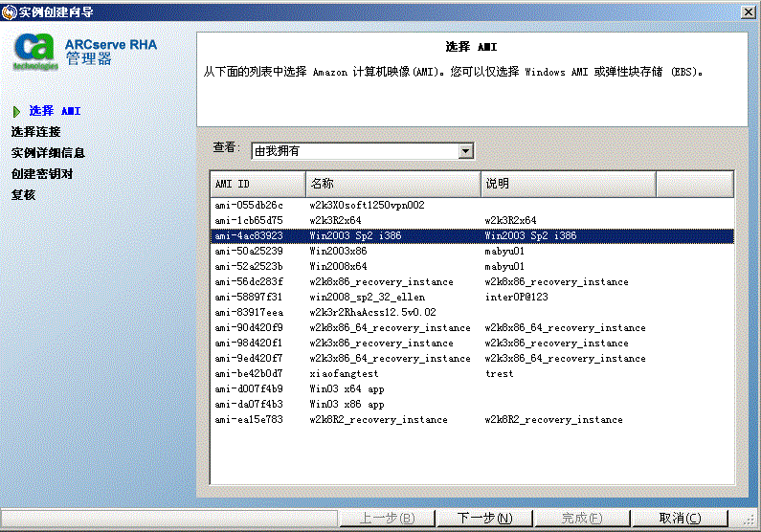
Task: Select row ami-50a25239
Action: pos(472,252)
